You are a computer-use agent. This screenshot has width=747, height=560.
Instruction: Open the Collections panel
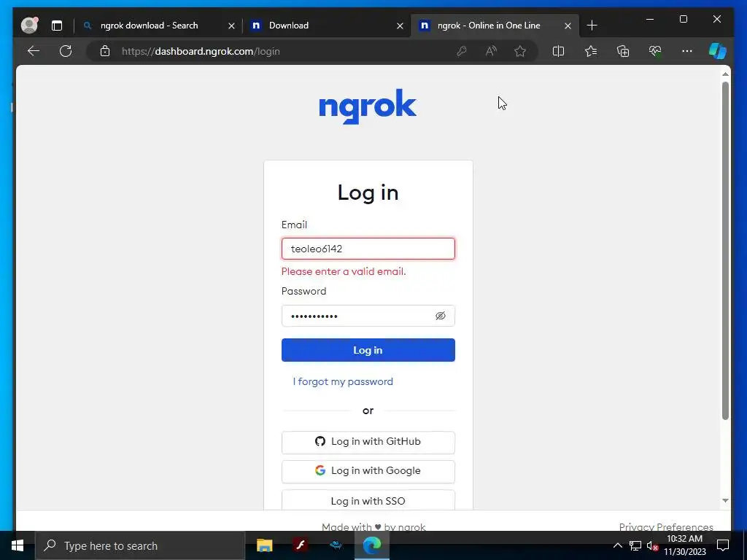click(x=623, y=51)
